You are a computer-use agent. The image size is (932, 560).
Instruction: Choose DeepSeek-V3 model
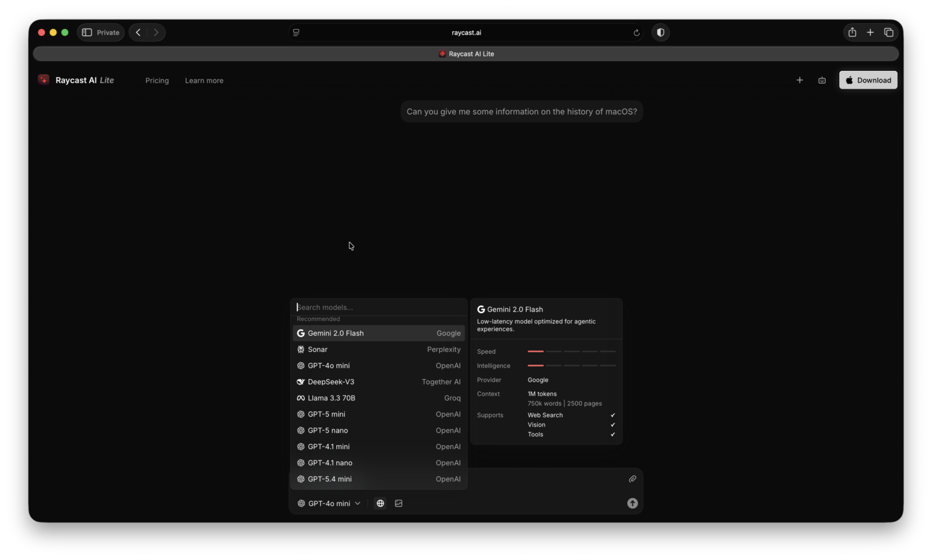point(379,382)
